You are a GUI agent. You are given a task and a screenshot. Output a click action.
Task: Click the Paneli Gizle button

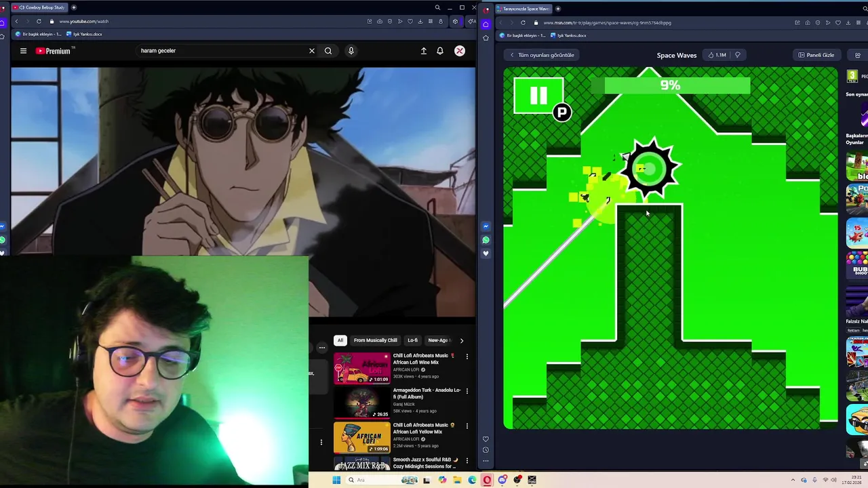tap(816, 55)
